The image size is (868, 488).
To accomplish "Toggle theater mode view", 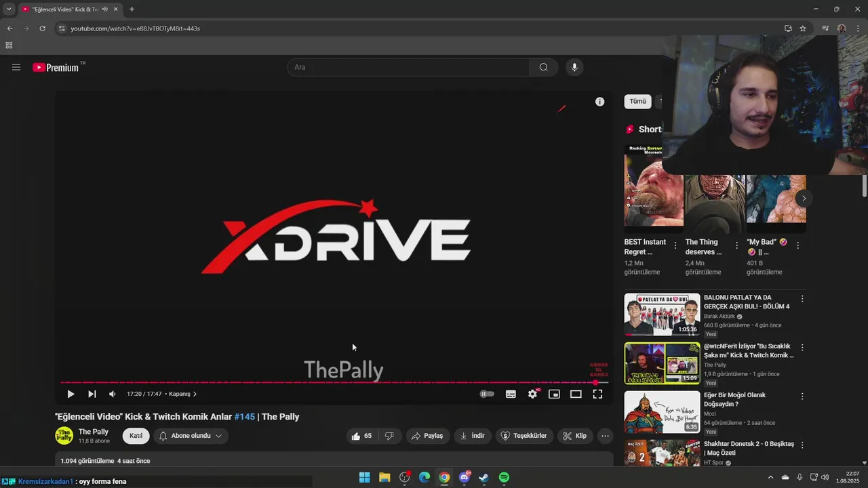I will (576, 394).
